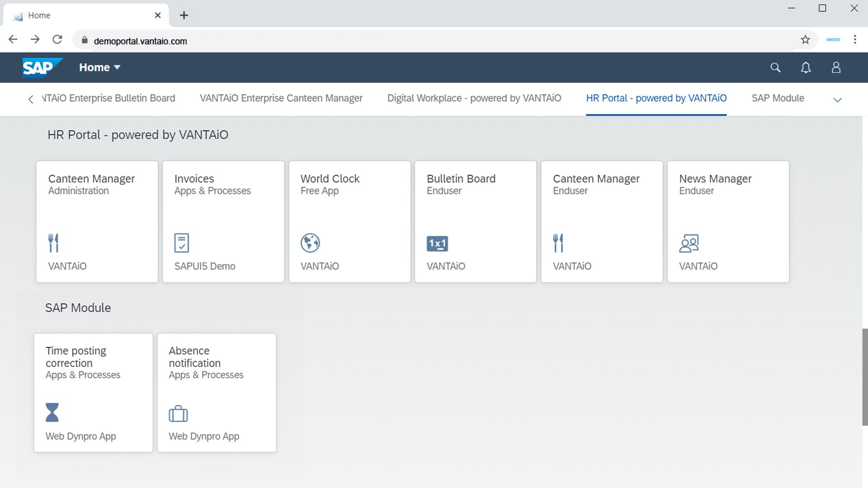The width and height of the screenshot is (868, 488).
Task: Switch to the Home browser tab
Action: (86, 15)
